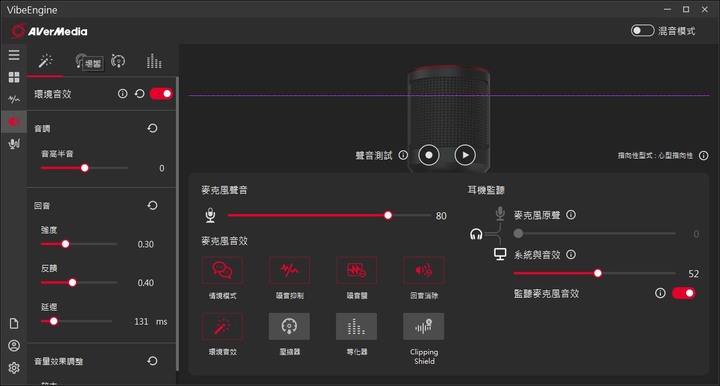Adjust the 系統與音效 slider

tap(595, 273)
